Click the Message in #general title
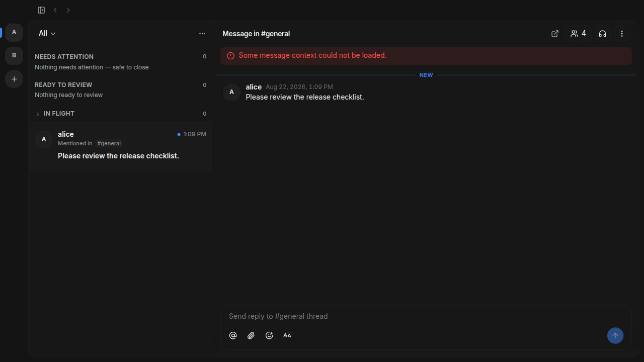 click(256, 34)
